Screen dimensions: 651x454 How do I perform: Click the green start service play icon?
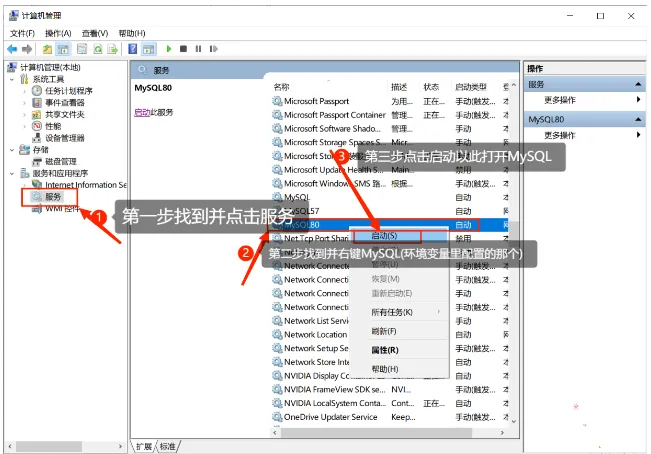[x=169, y=49]
